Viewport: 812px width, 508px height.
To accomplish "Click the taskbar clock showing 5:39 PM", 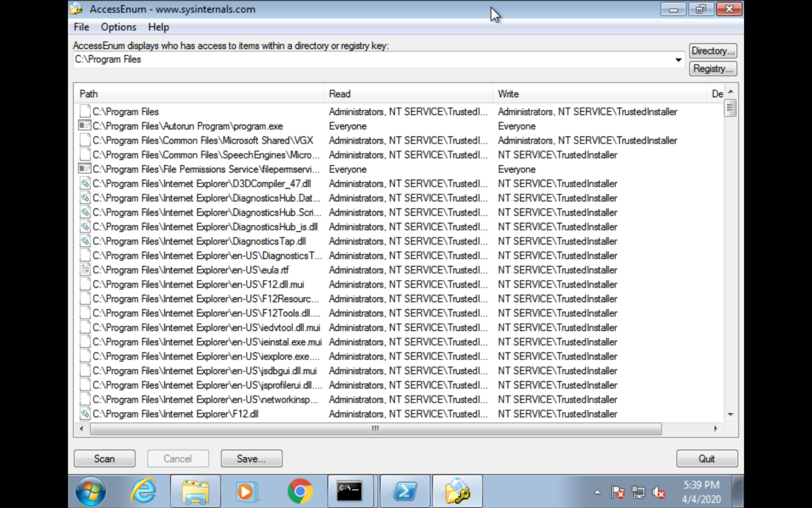I will pyautogui.click(x=701, y=491).
